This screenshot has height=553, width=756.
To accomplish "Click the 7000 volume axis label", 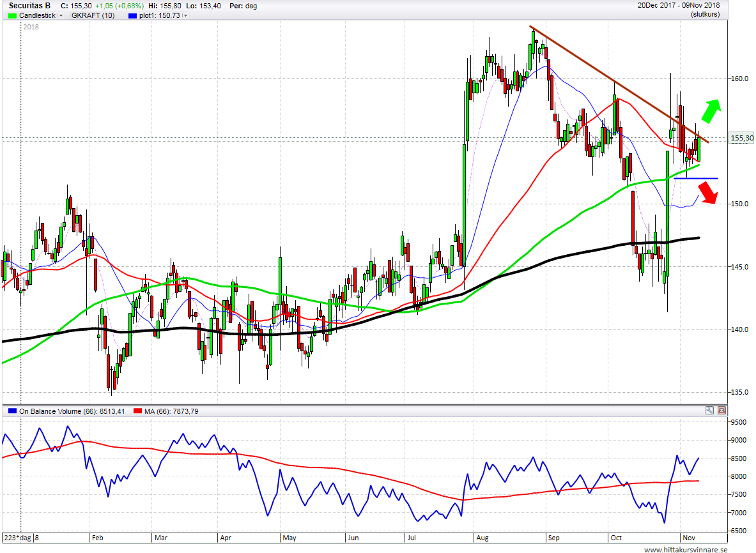I will click(x=739, y=513).
